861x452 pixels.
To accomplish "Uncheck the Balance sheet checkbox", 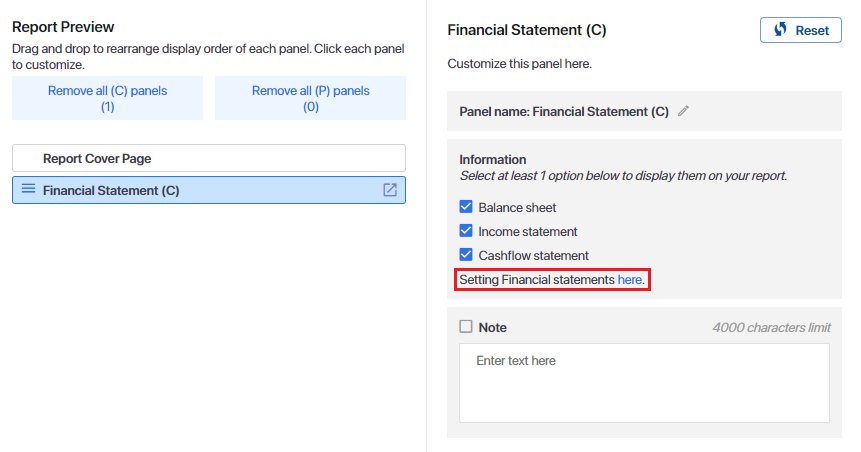I will [466, 208].
